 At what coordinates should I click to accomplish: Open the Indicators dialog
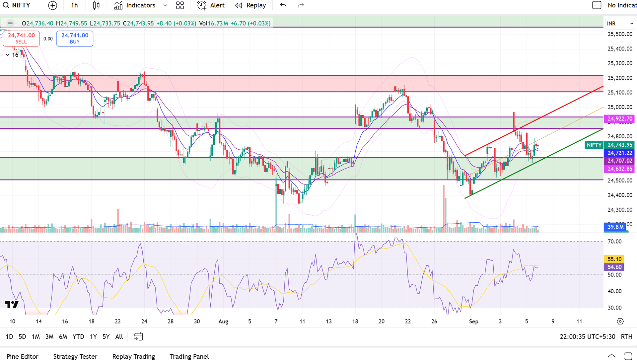135,5
